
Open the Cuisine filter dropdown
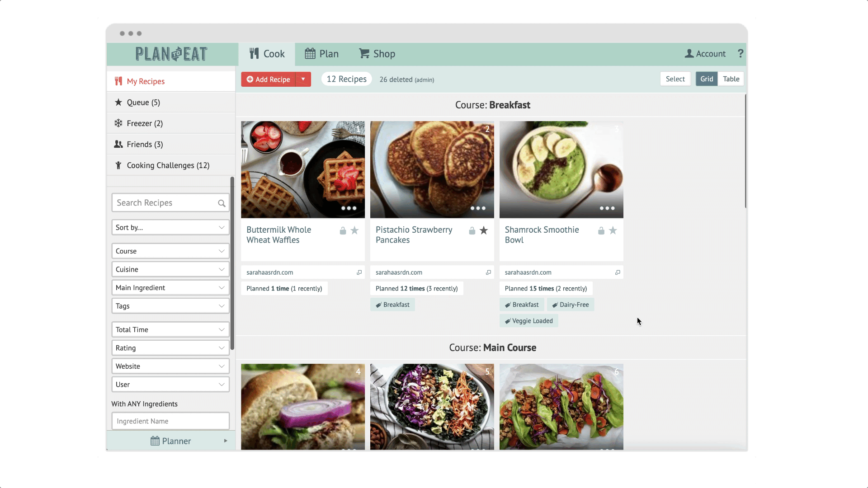click(x=170, y=269)
